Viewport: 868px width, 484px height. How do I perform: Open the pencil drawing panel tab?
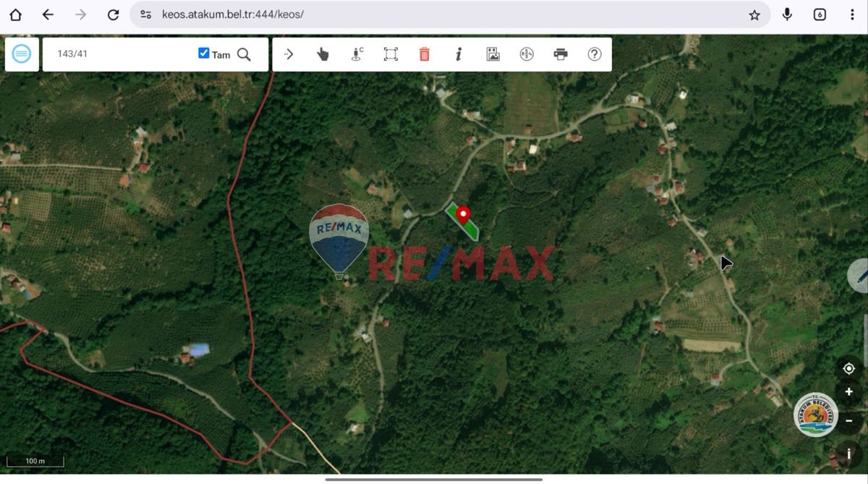(859, 276)
